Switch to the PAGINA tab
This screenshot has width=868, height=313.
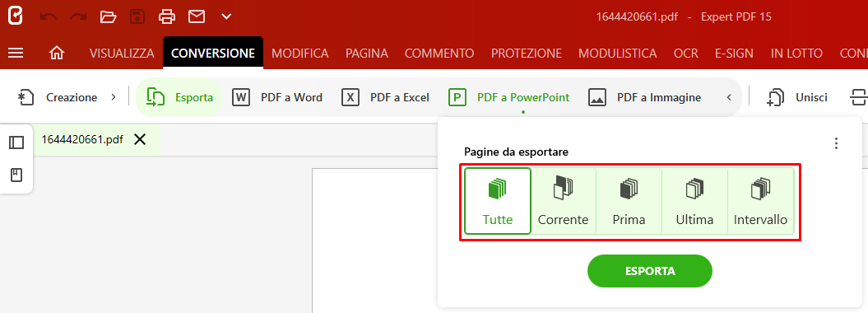[367, 54]
